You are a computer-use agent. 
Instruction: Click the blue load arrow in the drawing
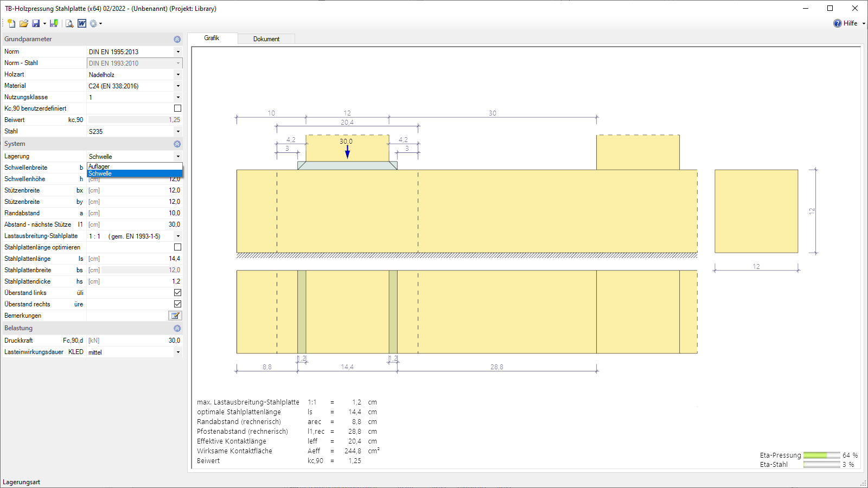(347, 152)
